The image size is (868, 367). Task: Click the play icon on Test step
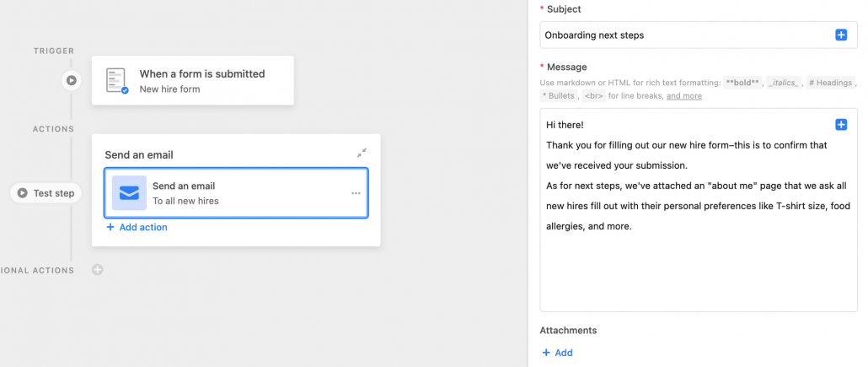click(x=22, y=193)
